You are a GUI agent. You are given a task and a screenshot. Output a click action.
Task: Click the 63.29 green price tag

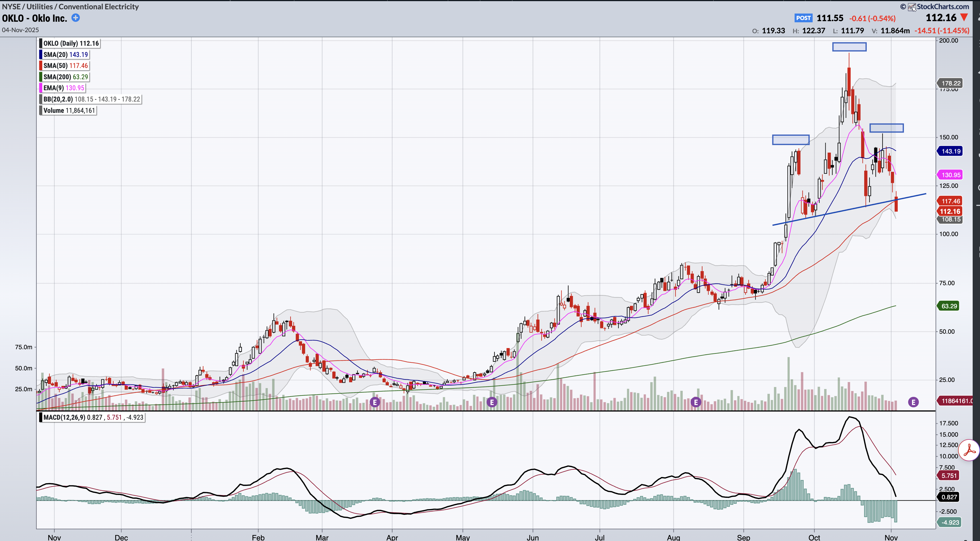[949, 306]
